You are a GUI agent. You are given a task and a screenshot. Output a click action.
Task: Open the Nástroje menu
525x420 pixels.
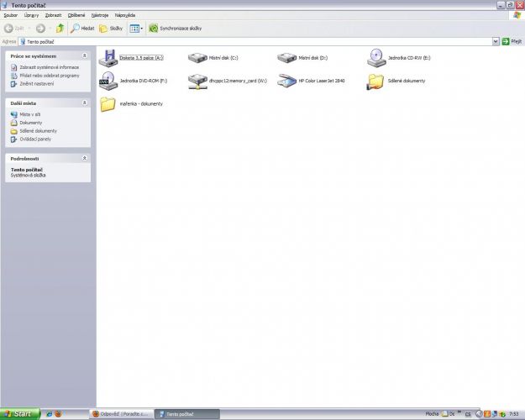coord(100,15)
